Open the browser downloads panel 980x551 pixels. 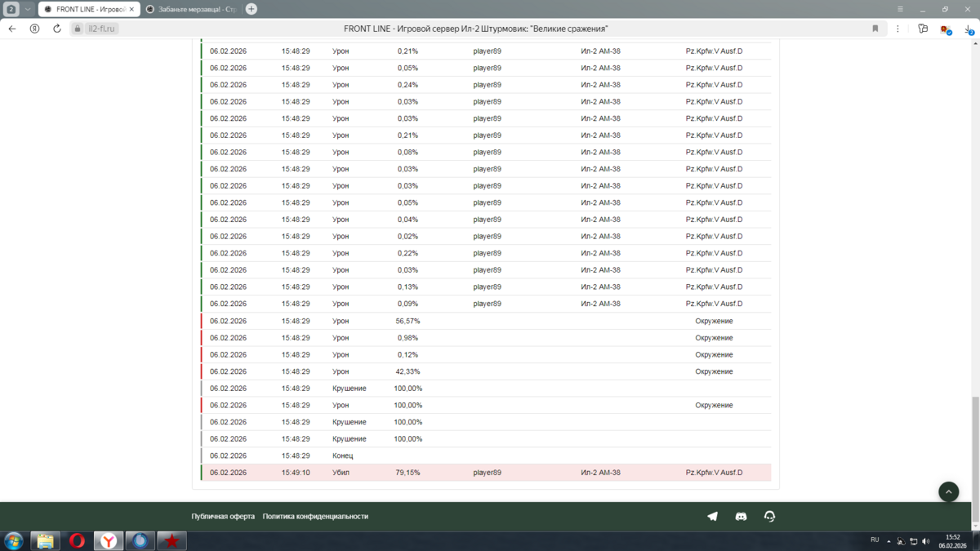point(969,29)
